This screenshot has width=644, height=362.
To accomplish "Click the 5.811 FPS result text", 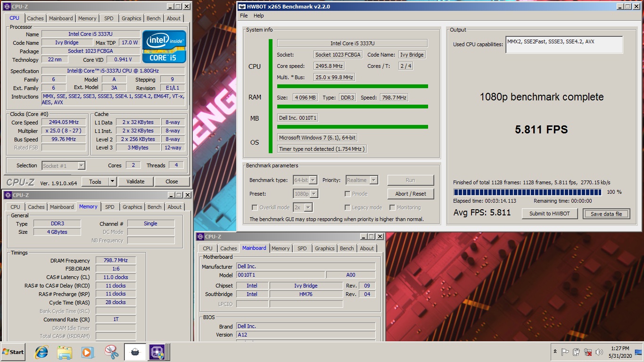I will pyautogui.click(x=541, y=130).
